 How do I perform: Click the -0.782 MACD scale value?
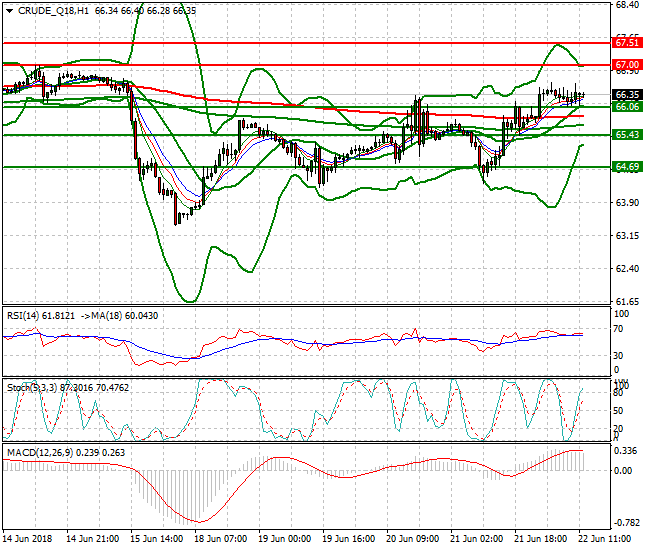(x=627, y=522)
